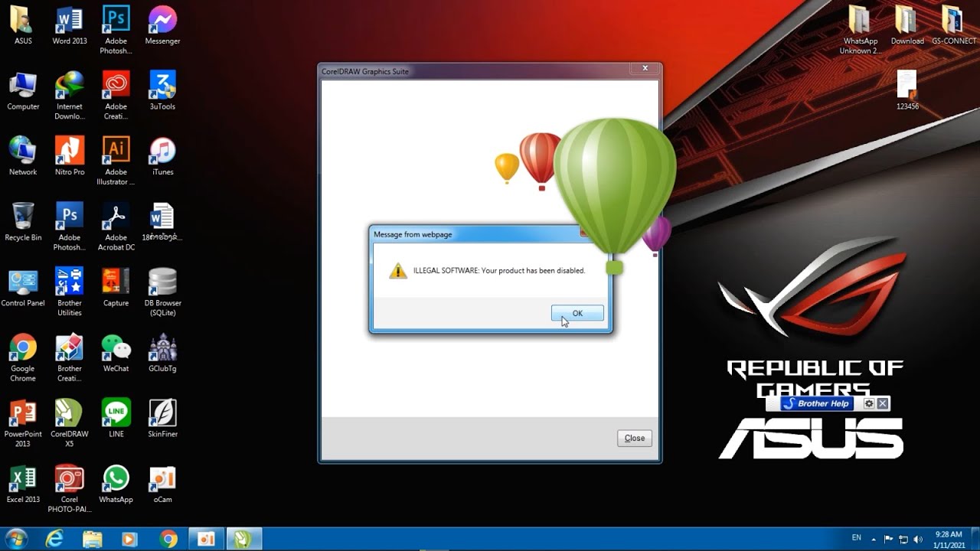Open Google Chrome from the taskbar
Image resolution: width=980 pixels, height=551 pixels.
168,539
